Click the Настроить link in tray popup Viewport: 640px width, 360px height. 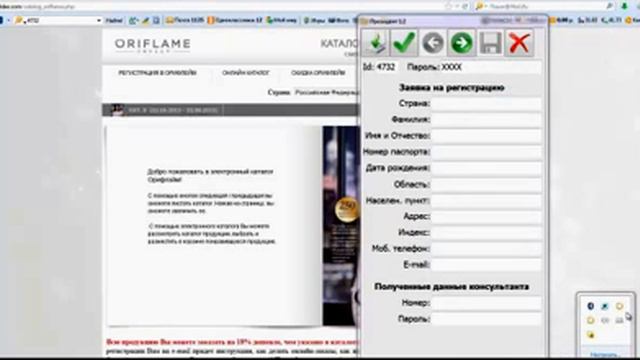[x=605, y=355]
